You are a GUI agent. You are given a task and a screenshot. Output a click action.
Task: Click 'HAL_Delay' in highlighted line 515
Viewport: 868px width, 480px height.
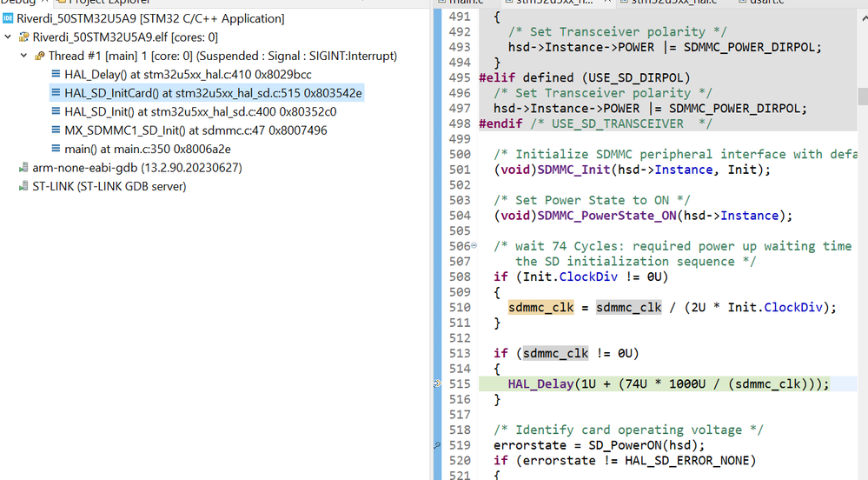click(x=540, y=384)
